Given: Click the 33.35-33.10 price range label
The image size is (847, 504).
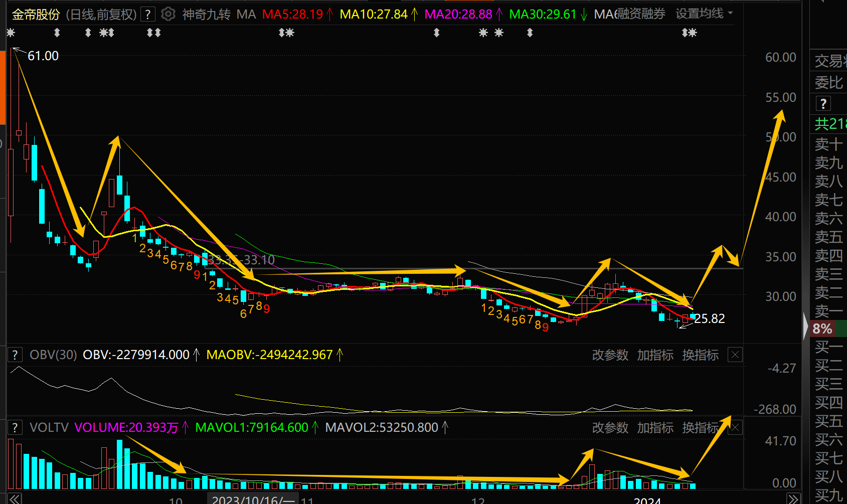Looking at the screenshot, I should [241, 260].
